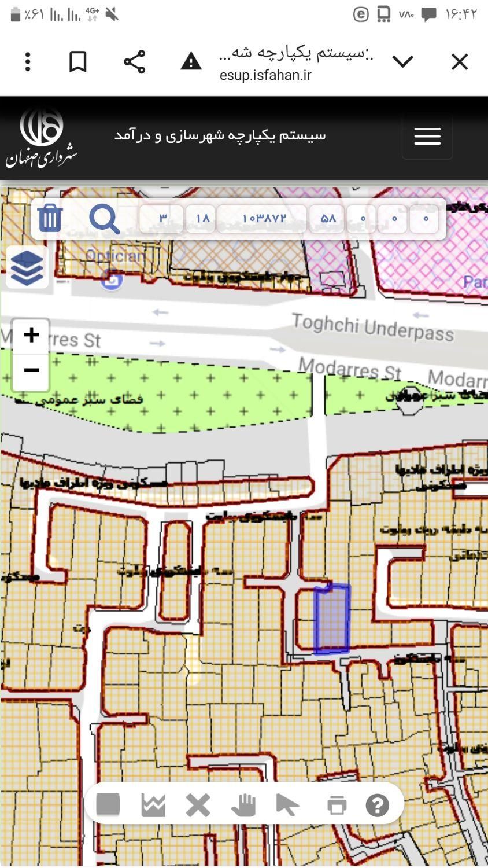Image resolution: width=488 pixels, height=868 pixels.
Task: Click the Isfahan Municipality logo
Action: [42, 138]
